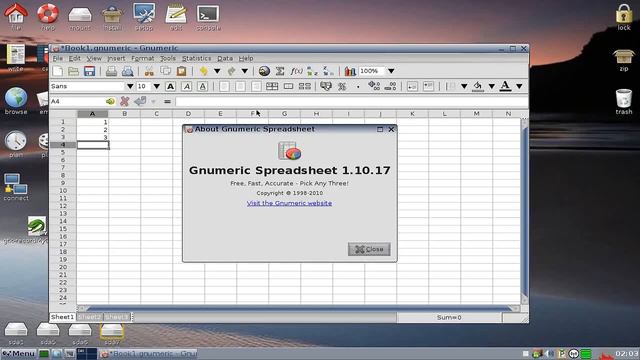
Task: Open the background fill color dropdown arrow
Action: tap(492, 86)
